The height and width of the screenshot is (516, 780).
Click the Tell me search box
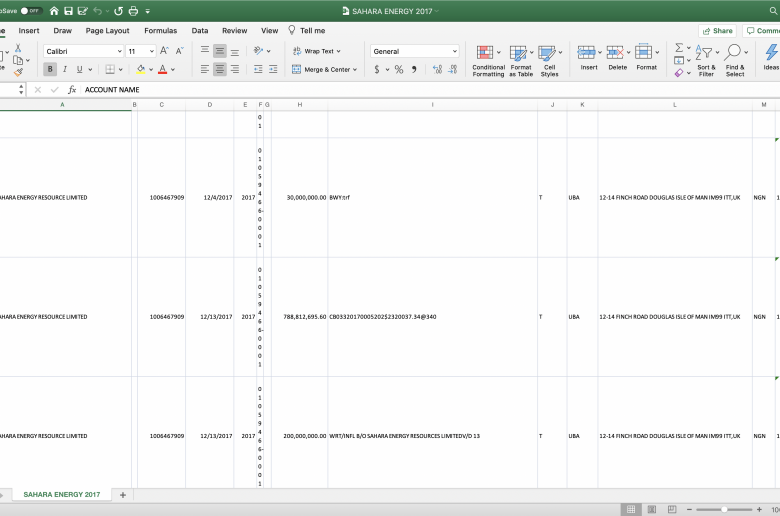307,30
